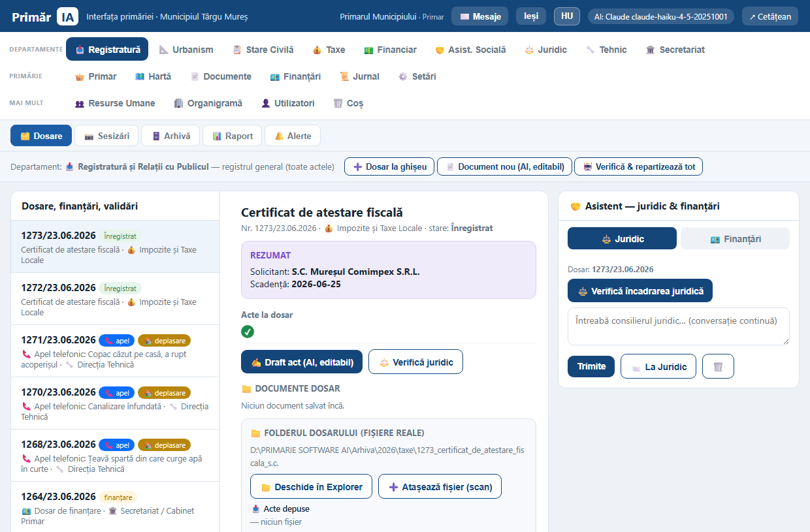
Task: Open the Documente section
Action: point(221,76)
